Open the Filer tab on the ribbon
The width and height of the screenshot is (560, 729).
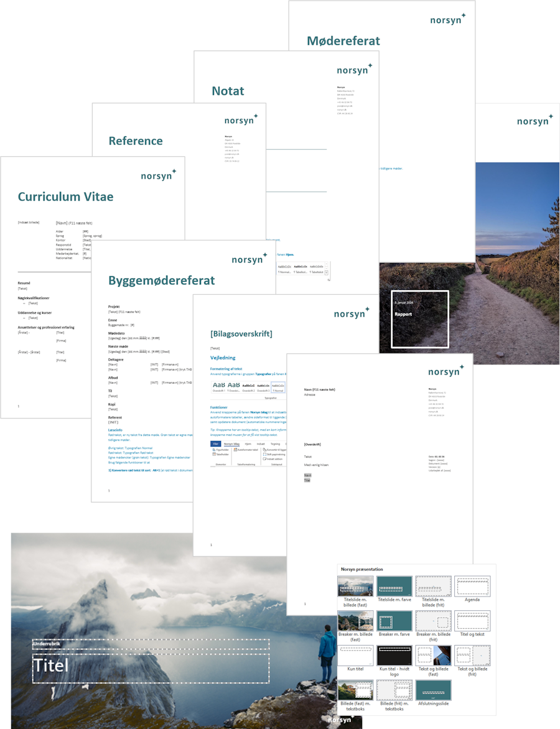click(215, 444)
